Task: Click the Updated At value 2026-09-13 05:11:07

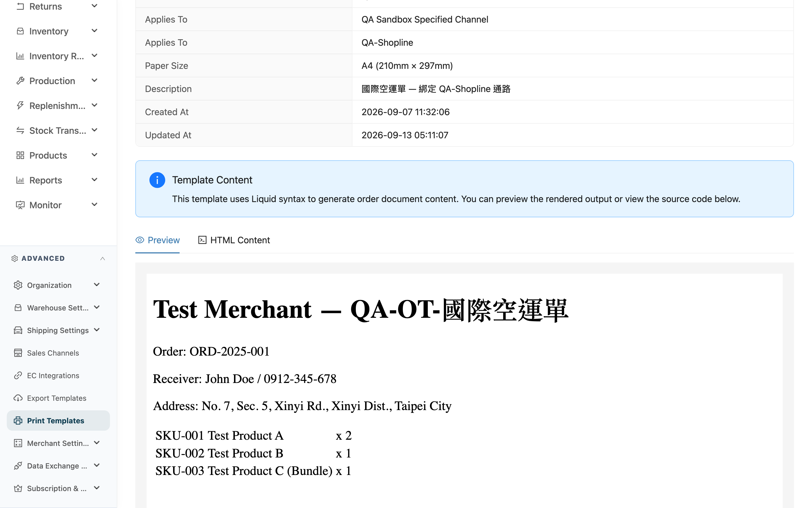Action: click(x=405, y=135)
